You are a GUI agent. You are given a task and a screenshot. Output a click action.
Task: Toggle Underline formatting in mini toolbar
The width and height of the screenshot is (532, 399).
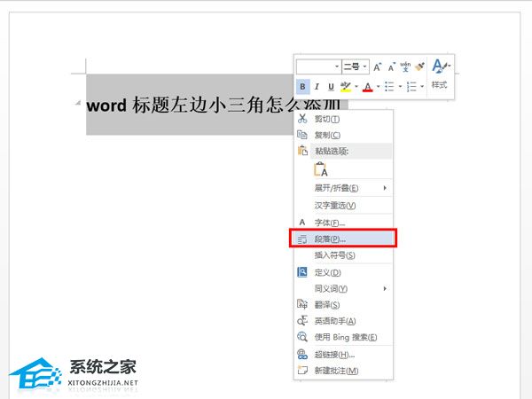tap(331, 86)
